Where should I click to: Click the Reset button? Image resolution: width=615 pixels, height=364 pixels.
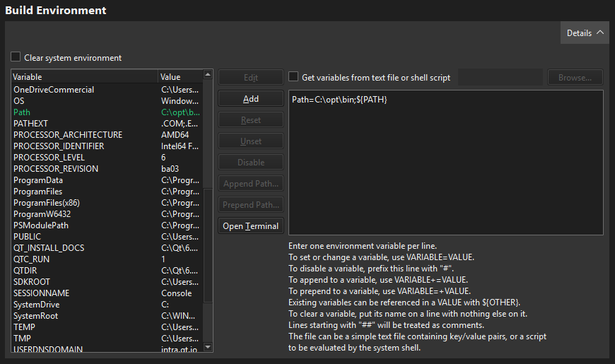tap(251, 119)
